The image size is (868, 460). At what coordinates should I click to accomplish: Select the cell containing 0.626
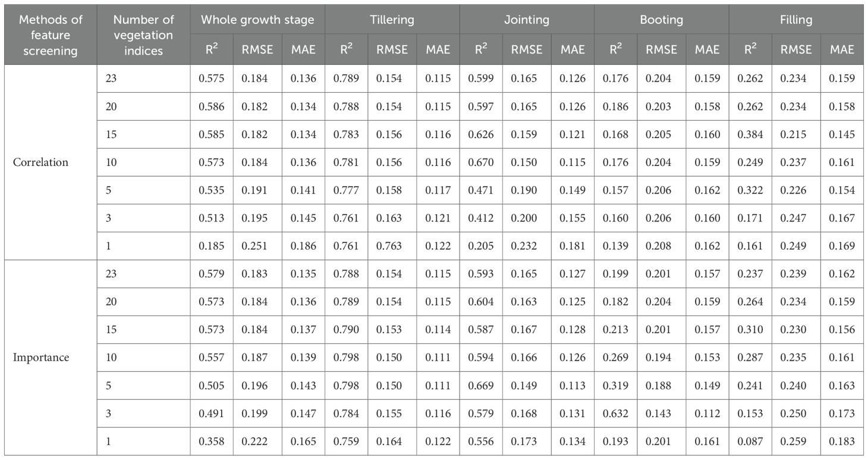click(x=480, y=134)
